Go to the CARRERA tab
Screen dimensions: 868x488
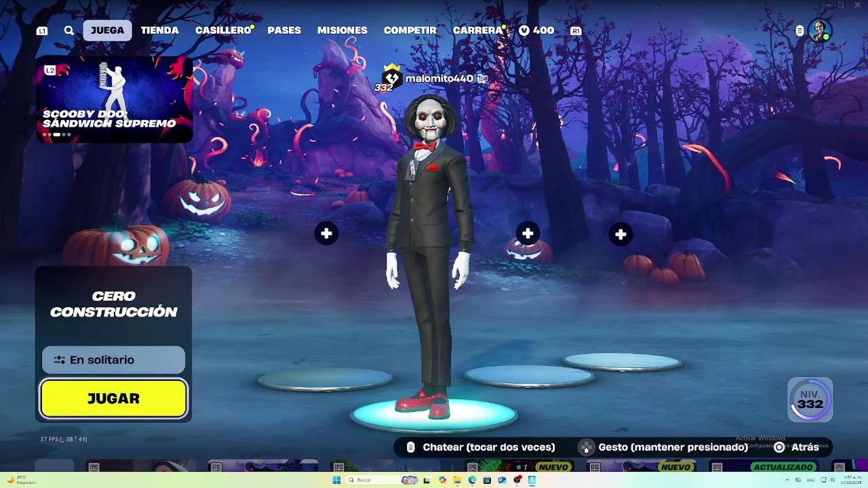[478, 30]
